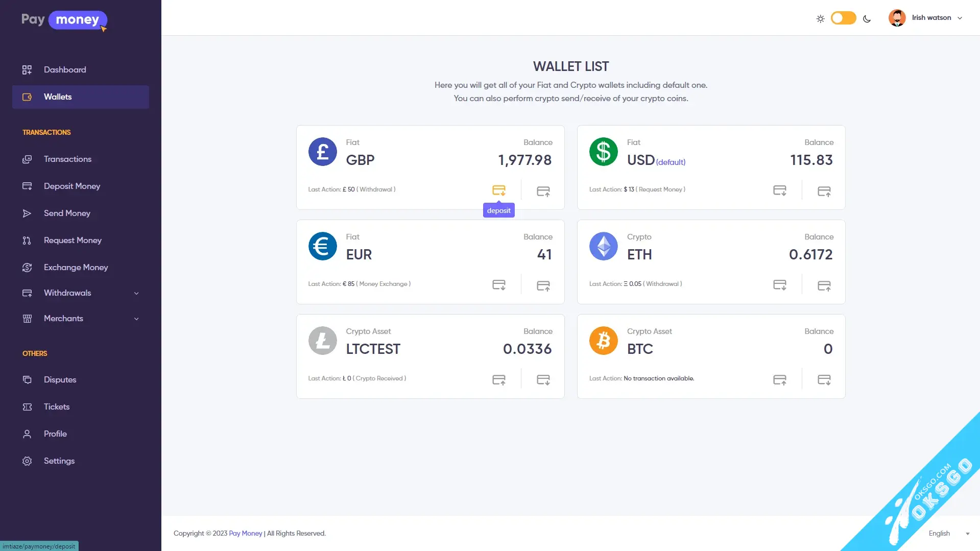This screenshot has height=551, width=980.
Task: Open Irish watson user menu
Action: 925,18
